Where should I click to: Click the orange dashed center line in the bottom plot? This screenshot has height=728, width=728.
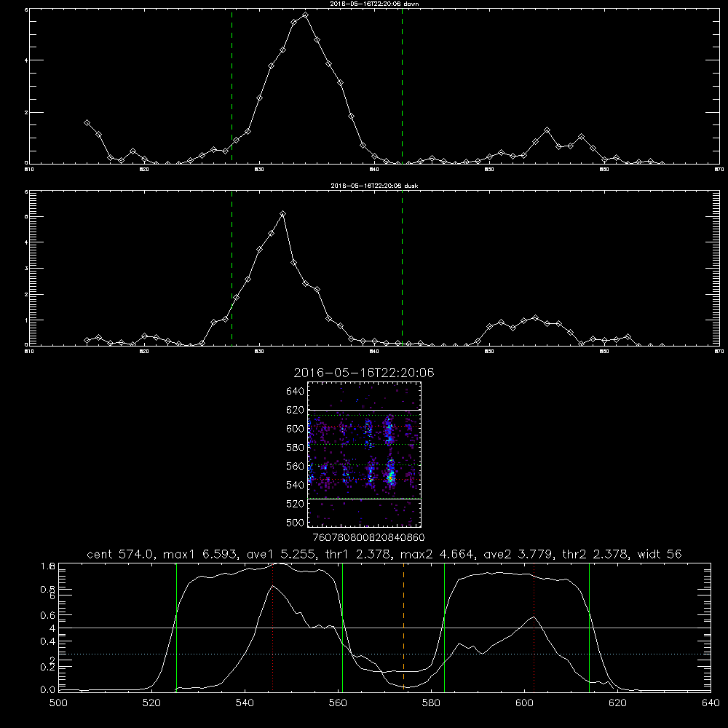pyautogui.click(x=403, y=627)
